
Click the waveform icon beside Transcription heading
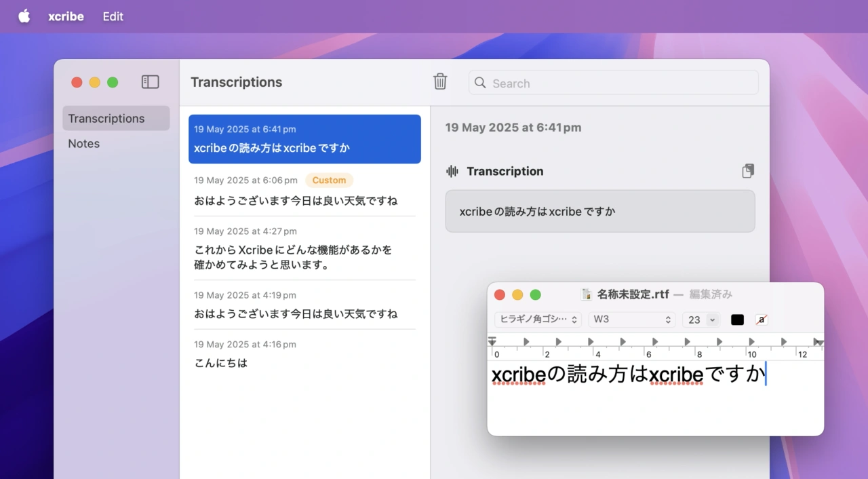point(452,171)
